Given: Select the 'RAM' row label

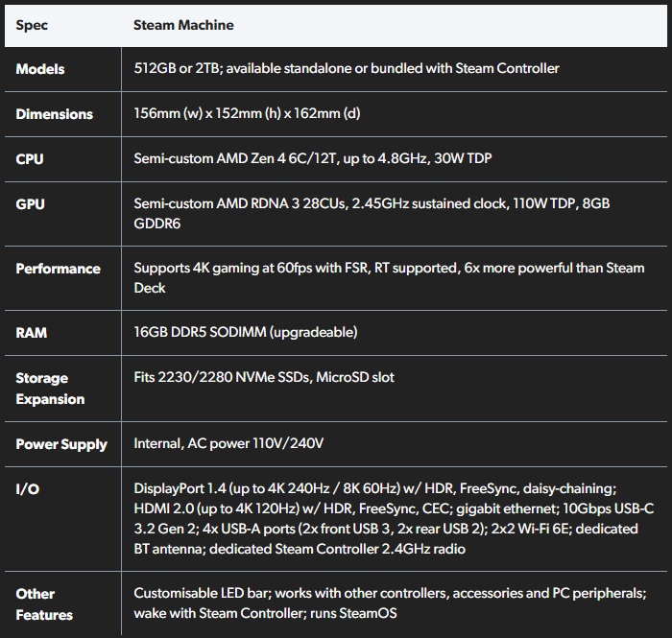Looking at the screenshot, I should tap(31, 333).
